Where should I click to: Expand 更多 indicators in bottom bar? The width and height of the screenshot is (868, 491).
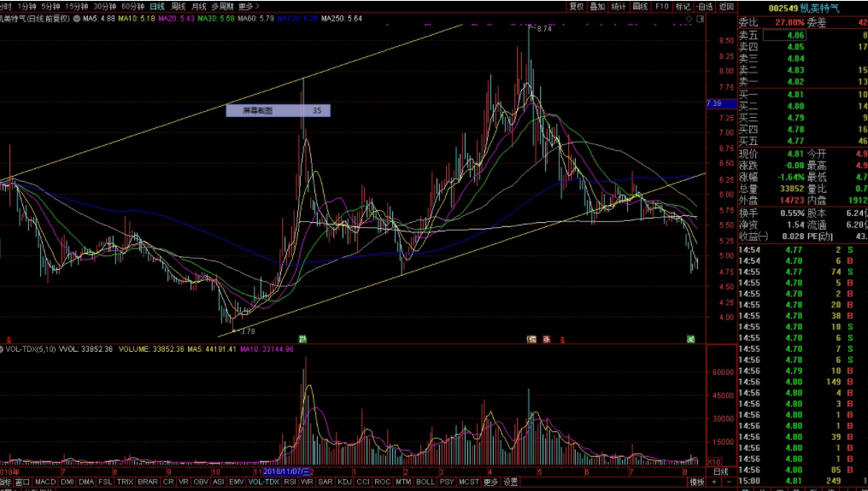point(491,482)
